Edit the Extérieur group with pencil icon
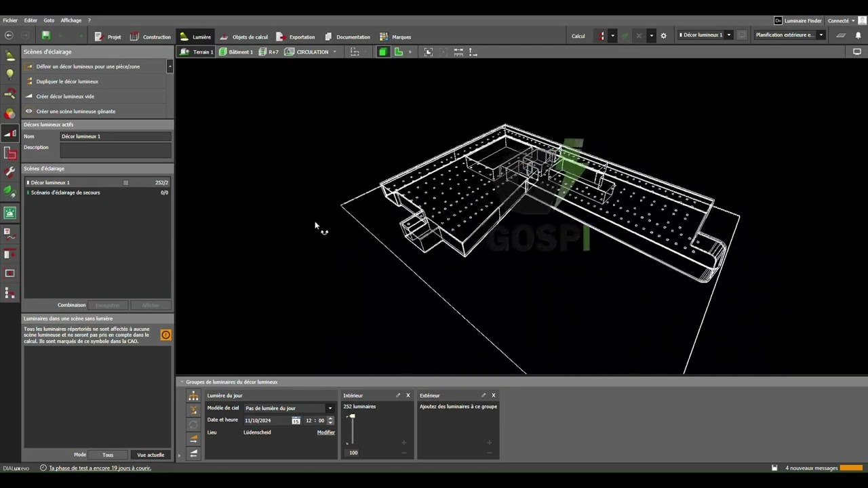This screenshot has height=488, width=868. point(484,395)
